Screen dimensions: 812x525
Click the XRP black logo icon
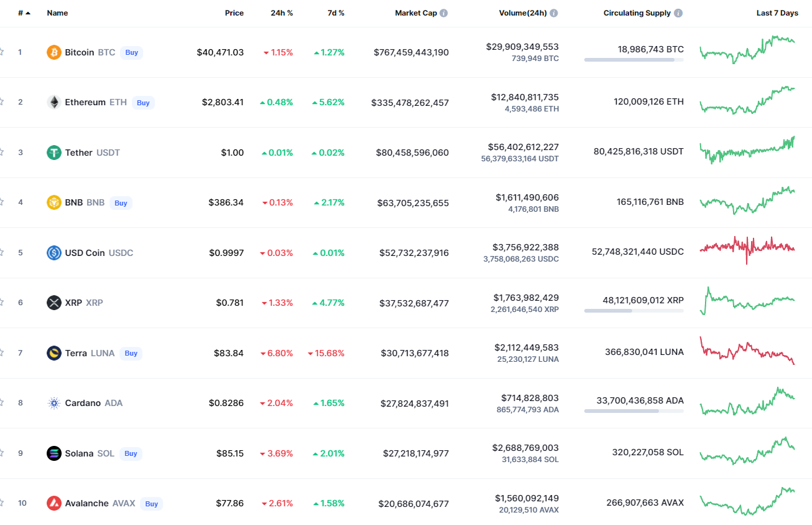click(x=54, y=303)
